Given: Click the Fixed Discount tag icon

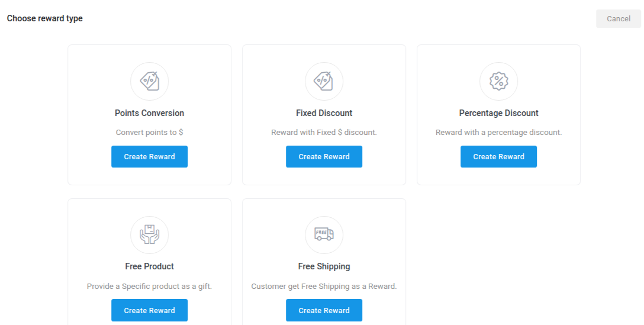Looking at the screenshot, I should click(x=324, y=81).
